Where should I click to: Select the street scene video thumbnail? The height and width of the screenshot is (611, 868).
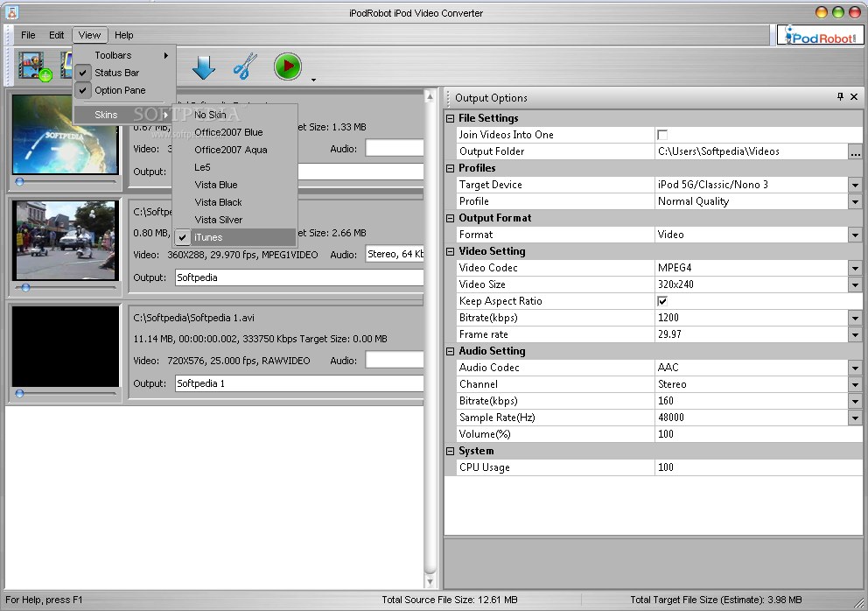tap(66, 241)
